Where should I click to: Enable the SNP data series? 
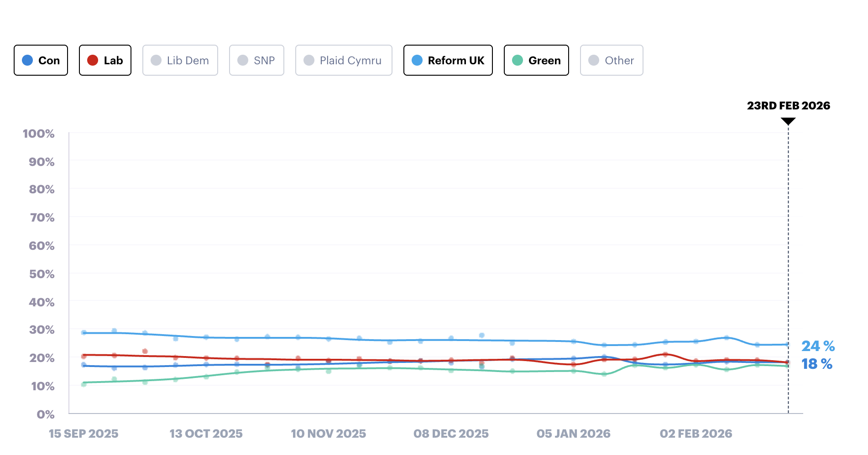pos(256,60)
